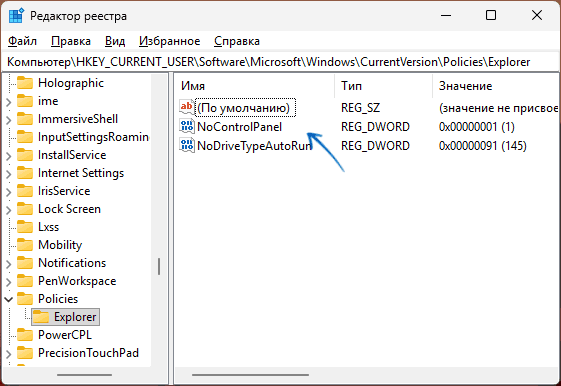Click the ime folder icon
561x386 pixels.
[25, 101]
